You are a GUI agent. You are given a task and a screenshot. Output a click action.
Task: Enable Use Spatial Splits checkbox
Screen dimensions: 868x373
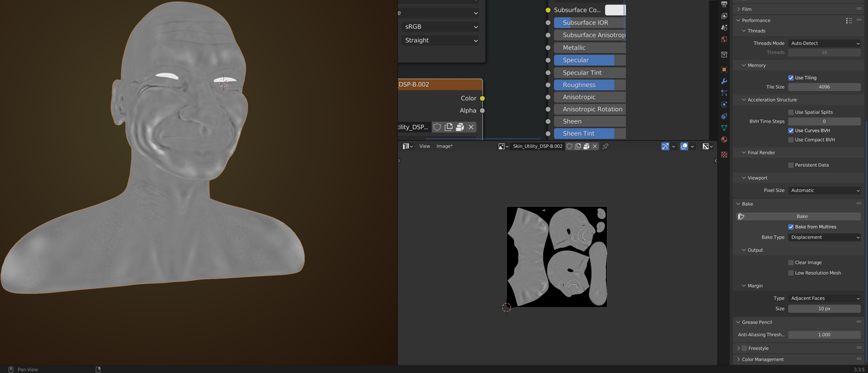[x=791, y=112]
